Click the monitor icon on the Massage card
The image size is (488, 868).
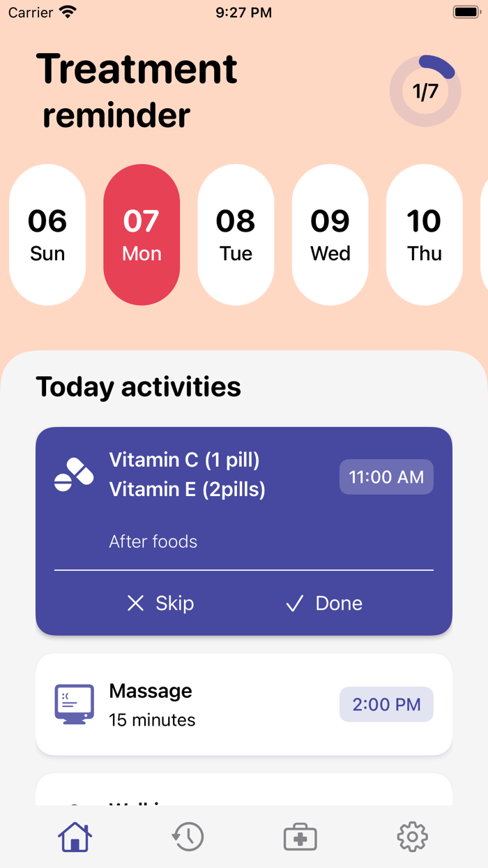point(74,704)
